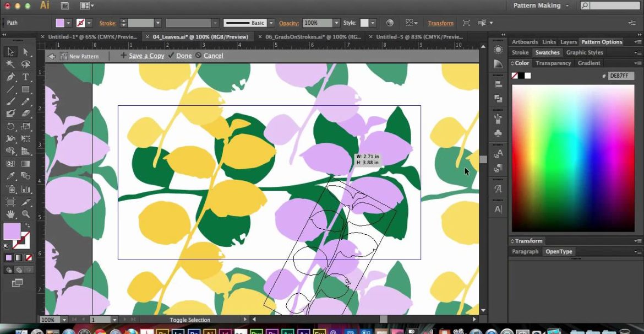Click Done to finish pattern editing
Viewport: 644px width, 334px height.
(x=184, y=56)
